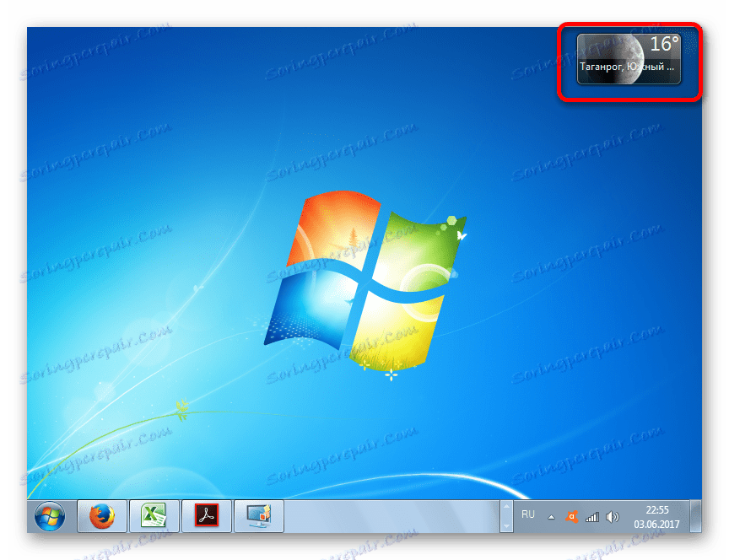Open the clock showing 22:55

[657, 509]
